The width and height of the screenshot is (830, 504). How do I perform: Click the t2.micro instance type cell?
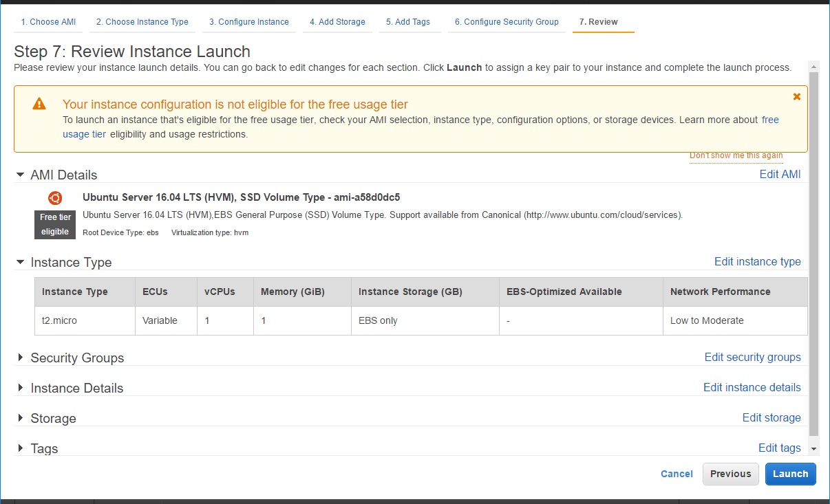coord(85,320)
